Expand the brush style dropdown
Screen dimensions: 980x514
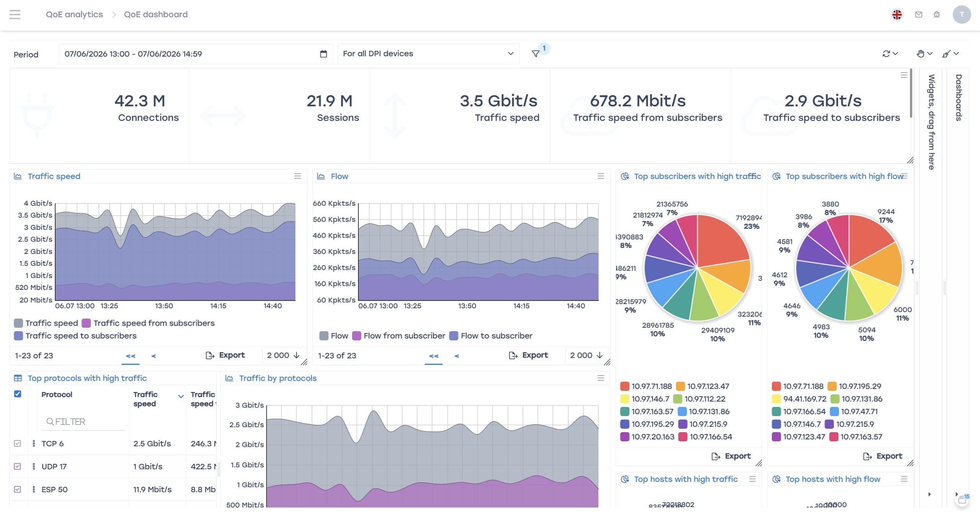(x=950, y=54)
